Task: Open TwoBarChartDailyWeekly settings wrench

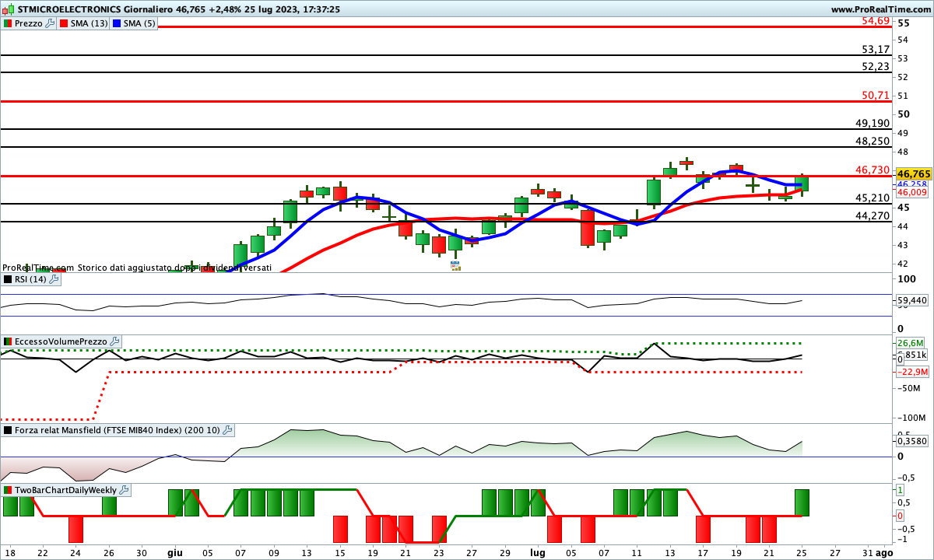Action: coord(125,490)
